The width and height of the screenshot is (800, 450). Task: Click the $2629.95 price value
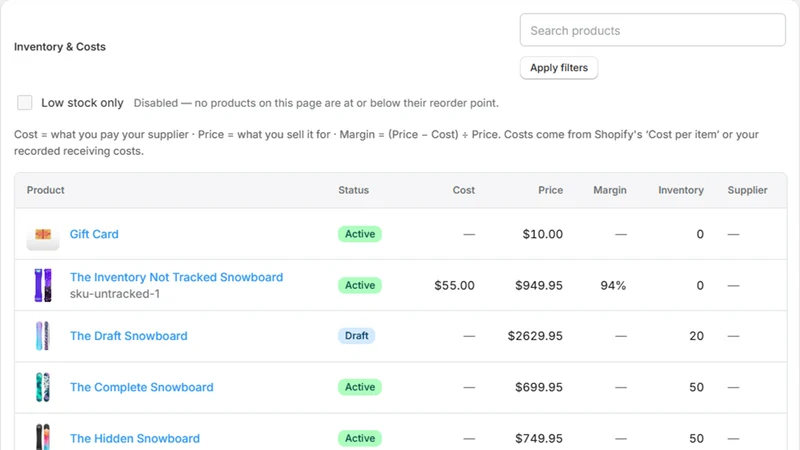click(x=535, y=336)
